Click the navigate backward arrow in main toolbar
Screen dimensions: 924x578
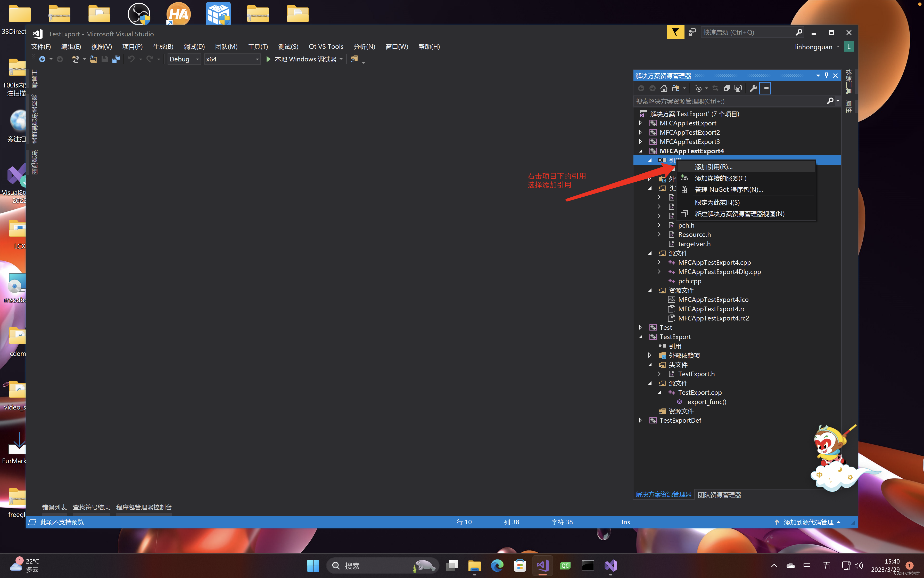(42, 59)
